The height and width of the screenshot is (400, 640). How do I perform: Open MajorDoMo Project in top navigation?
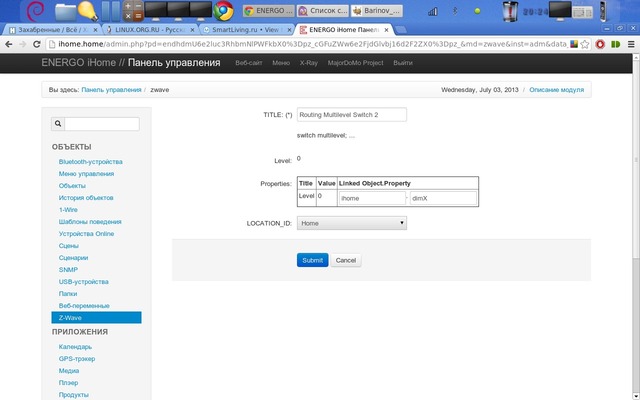[355, 63]
